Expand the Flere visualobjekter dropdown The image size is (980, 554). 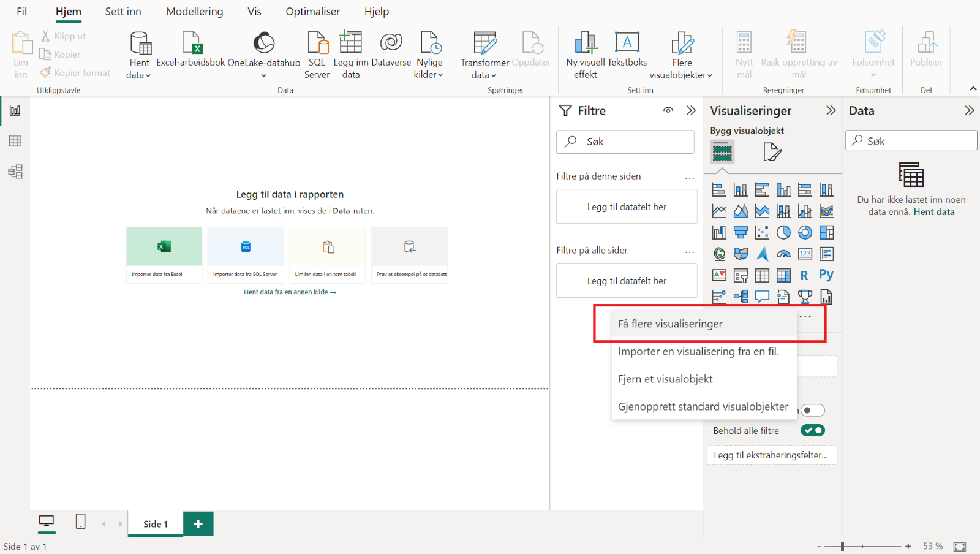coord(681,75)
